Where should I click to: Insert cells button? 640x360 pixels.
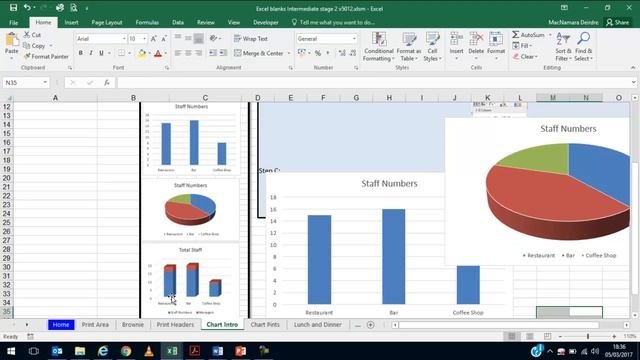456,46
